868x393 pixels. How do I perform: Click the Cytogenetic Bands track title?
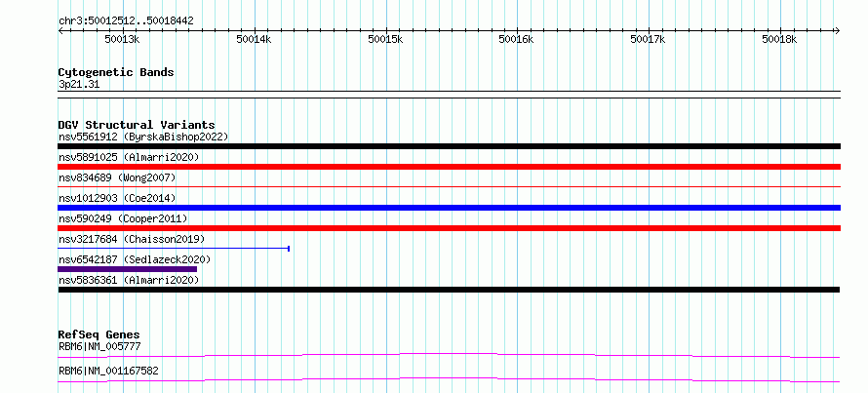(x=116, y=72)
